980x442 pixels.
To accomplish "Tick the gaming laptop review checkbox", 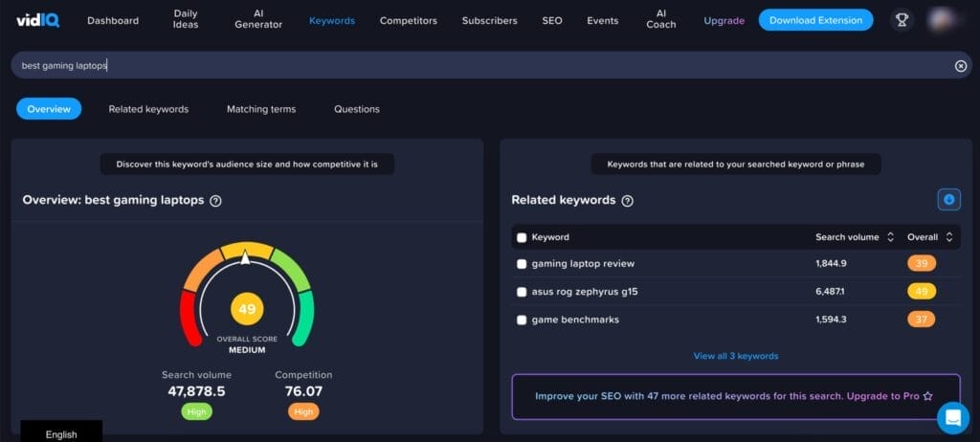I will coord(522,264).
